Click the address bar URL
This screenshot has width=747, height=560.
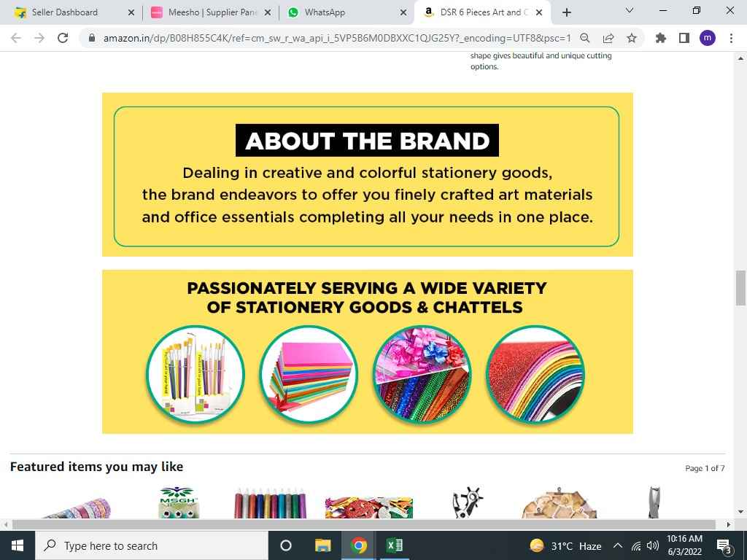pyautogui.click(x=336, y=38)
